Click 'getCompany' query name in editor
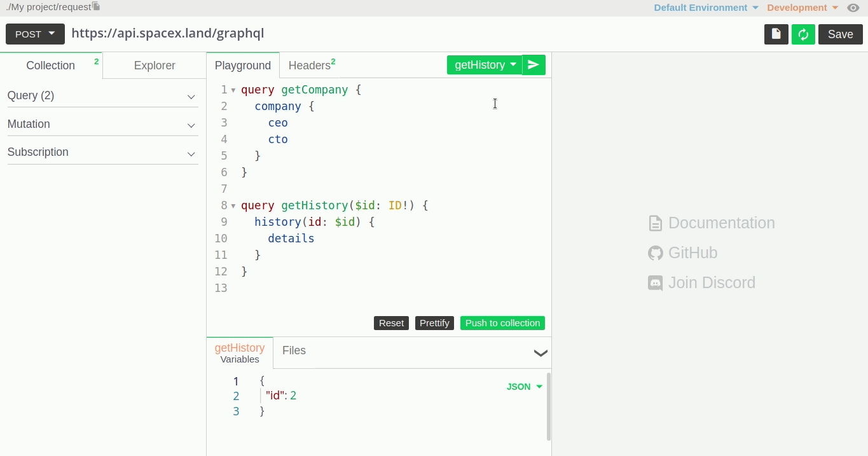Image resolution: width=868 pixels, height=456 pixels. 315,90
